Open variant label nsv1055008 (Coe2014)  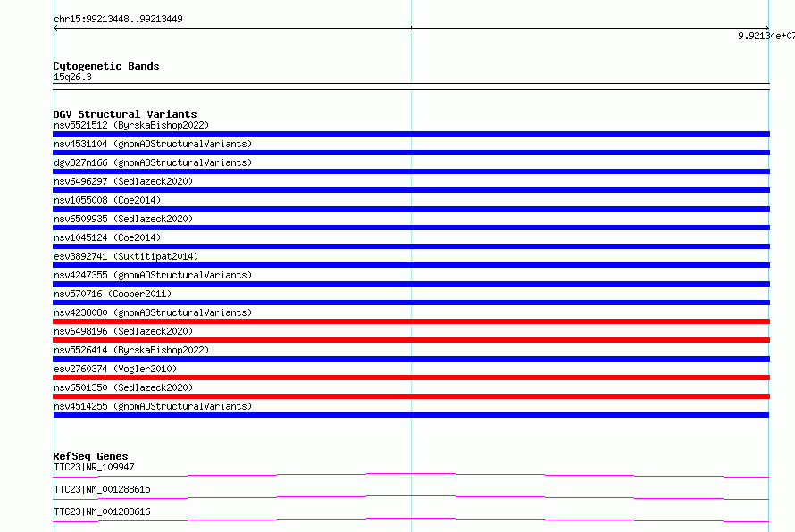(x=107, y=200)
